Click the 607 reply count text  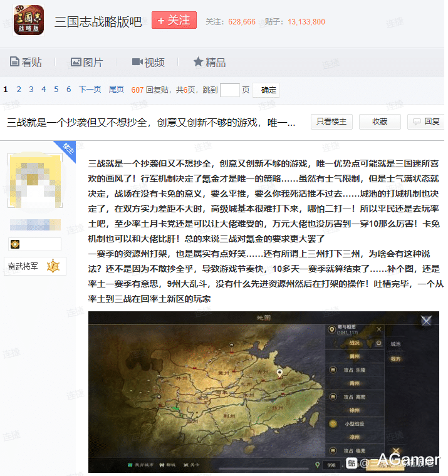click(x=137, y=90)
